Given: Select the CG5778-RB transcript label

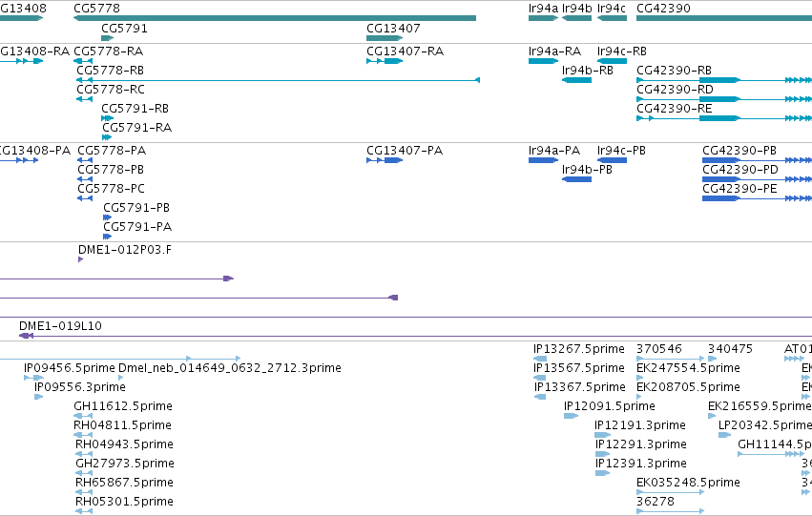Looking at the screenshot, I should [x=111, y=71].
